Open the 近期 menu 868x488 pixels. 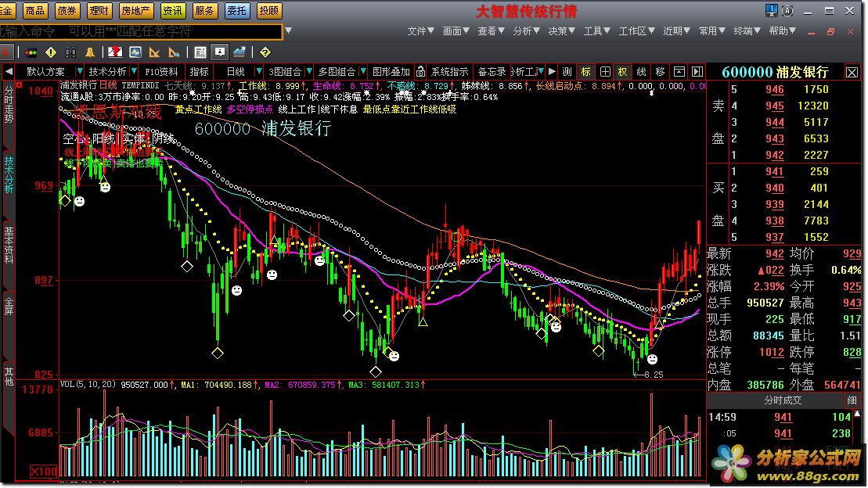coord(676,31)
